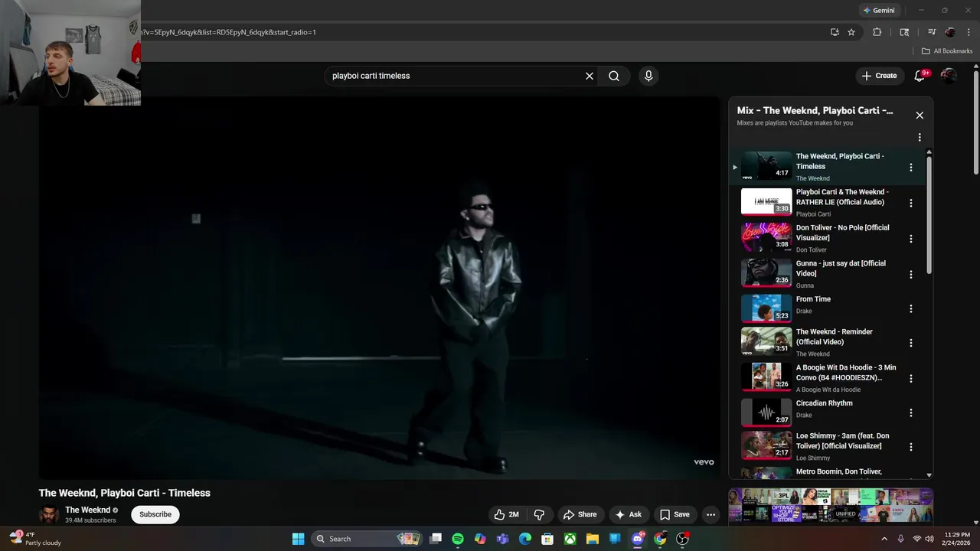Open Chrome tab search icon
Image resolution: width=980 pixels, height=551 pixels.
pos(904,32)
